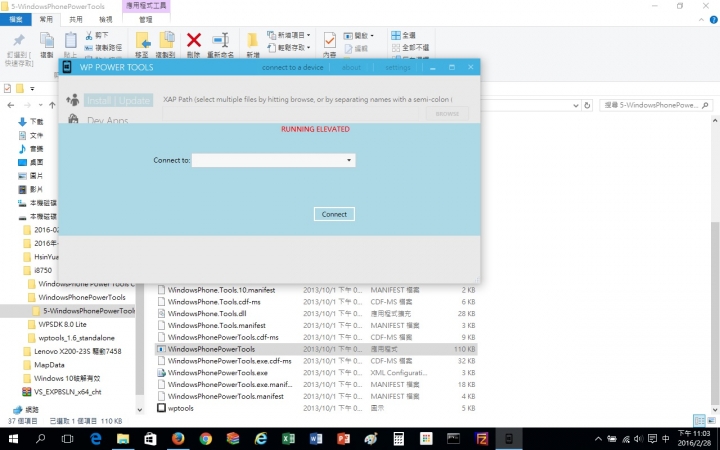720x450 pixels.
Task: Select wptools_1.6_standalone folder in tree
Action: (x=76, y=338)
